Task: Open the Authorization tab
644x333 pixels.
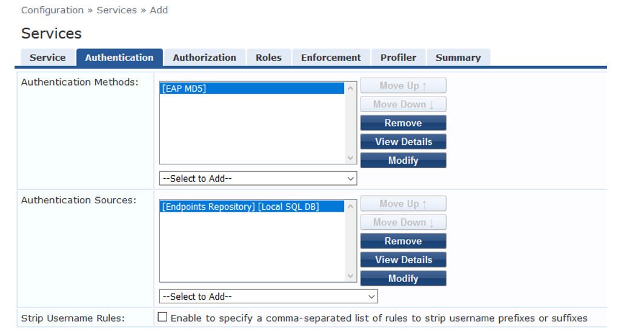Action: tap(205, 58)
